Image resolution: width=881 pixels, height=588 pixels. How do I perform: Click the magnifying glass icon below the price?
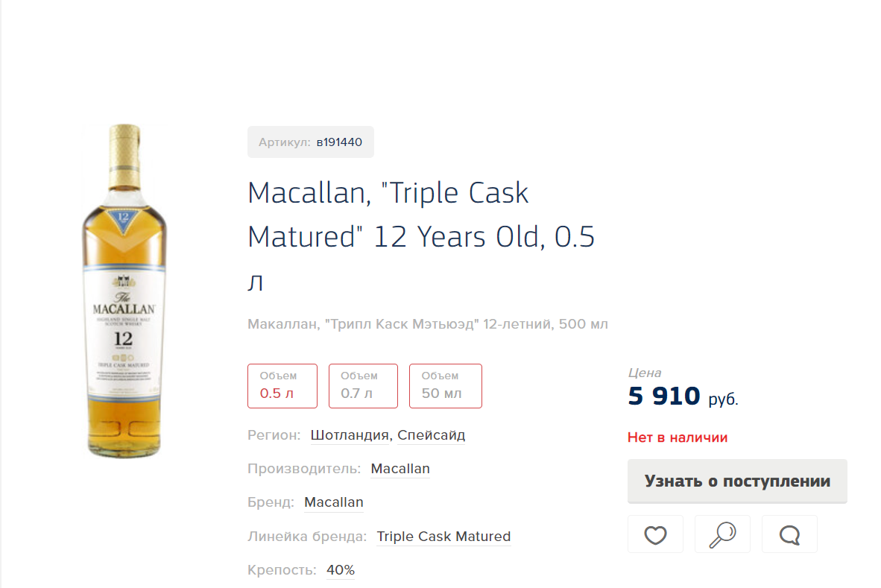[x=722, y=534]
